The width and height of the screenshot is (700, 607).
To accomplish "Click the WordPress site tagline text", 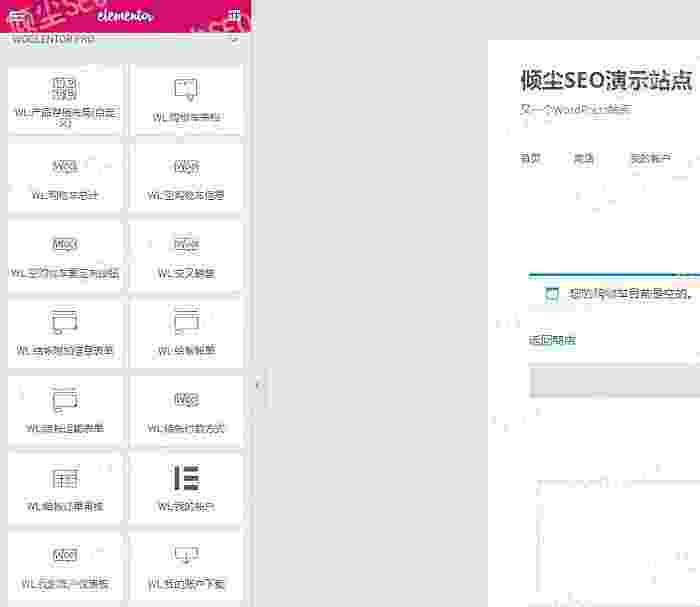I will click(576, 109).
